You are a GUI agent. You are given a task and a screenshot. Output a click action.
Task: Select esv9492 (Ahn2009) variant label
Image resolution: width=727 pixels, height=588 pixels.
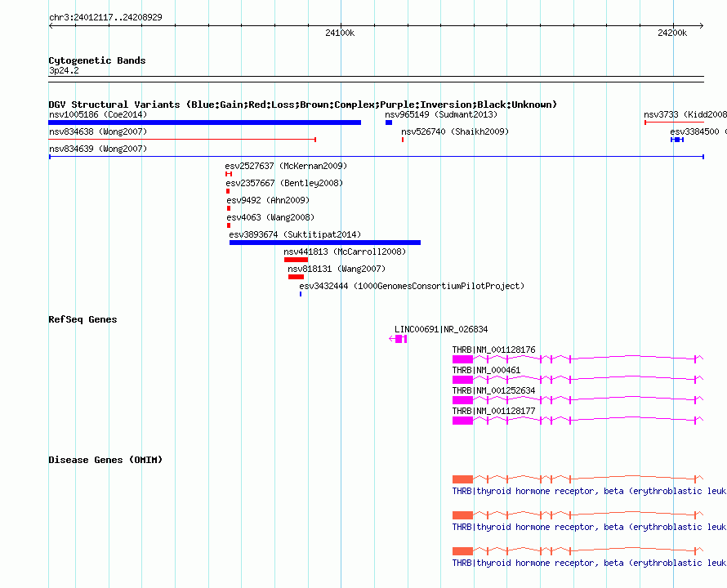coord(268,200)
